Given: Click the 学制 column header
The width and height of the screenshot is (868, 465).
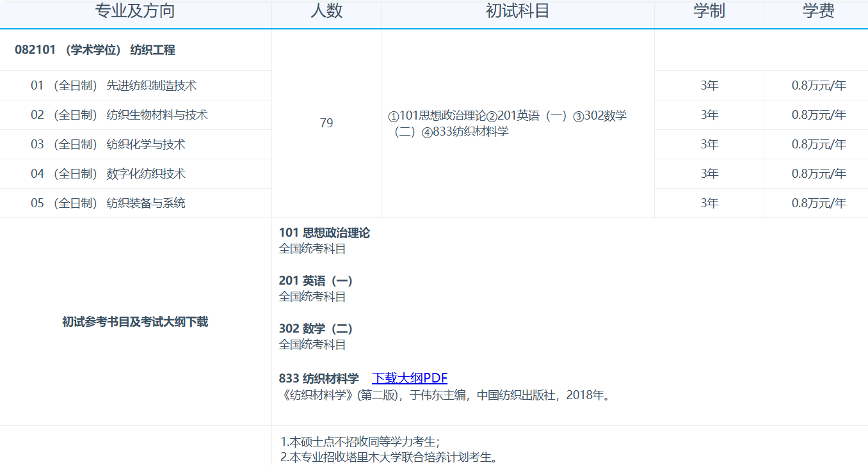Looking at the screenshot, I should coord(708,14).
